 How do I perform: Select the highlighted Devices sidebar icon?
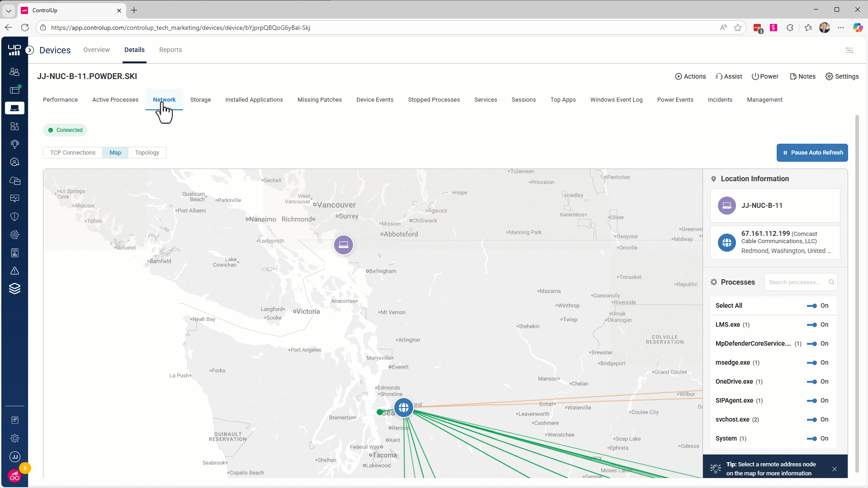[14, 108]
